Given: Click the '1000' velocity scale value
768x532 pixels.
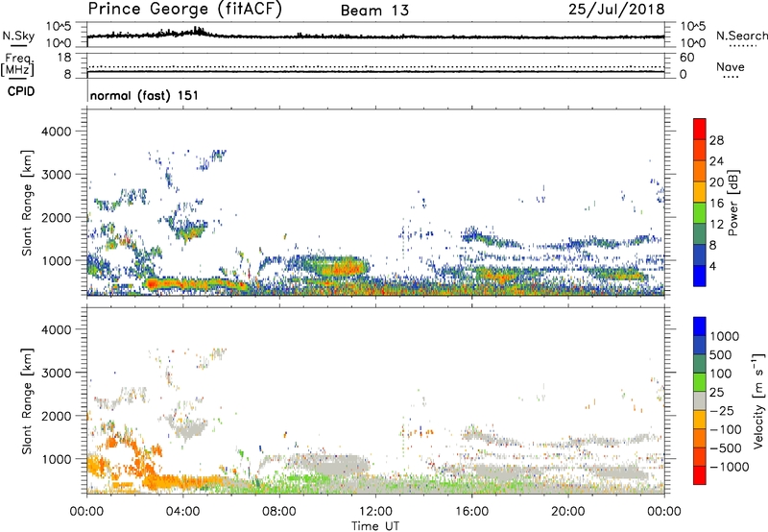Looking at the screenshot, I should pos(724,336).
